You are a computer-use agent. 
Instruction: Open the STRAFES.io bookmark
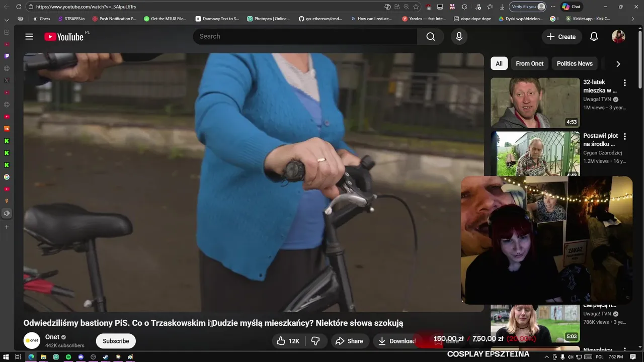tap(71, 19)
